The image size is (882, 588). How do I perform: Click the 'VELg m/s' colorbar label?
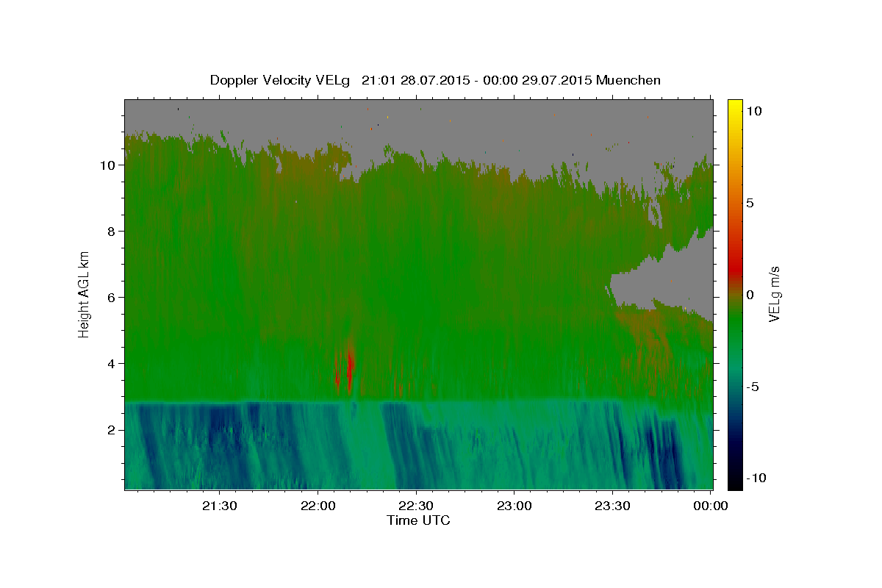[774, 294]
